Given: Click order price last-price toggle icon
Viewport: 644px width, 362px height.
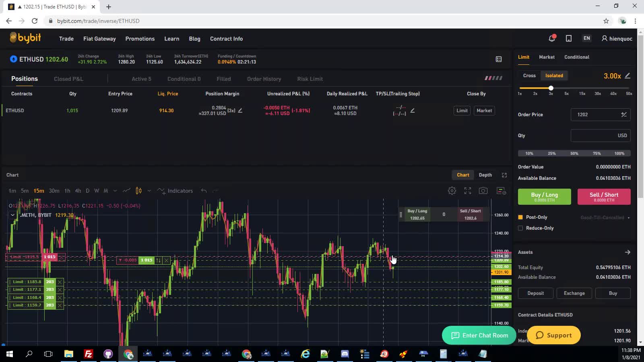Looking at the screenshot, I should click(624, 115).
